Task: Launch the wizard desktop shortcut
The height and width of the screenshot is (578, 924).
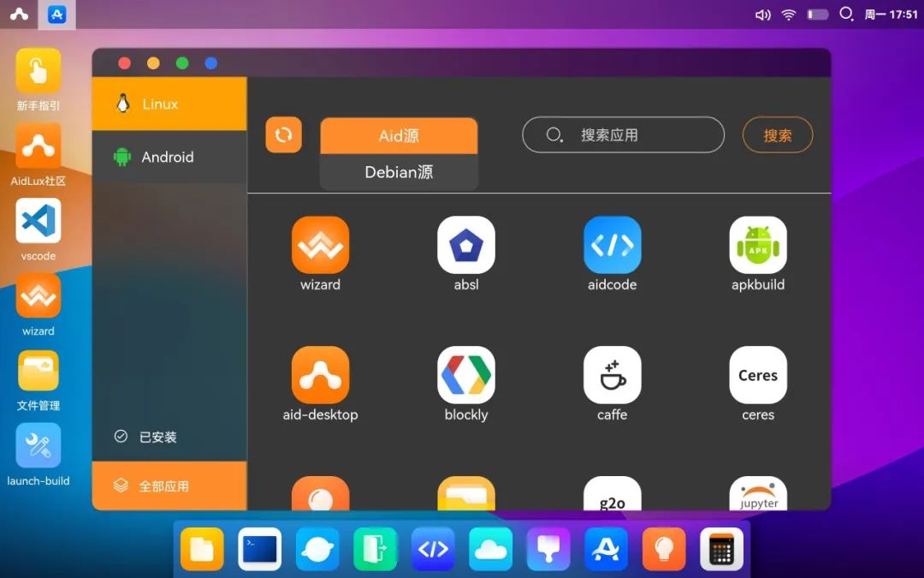Action: coord(38,296)
